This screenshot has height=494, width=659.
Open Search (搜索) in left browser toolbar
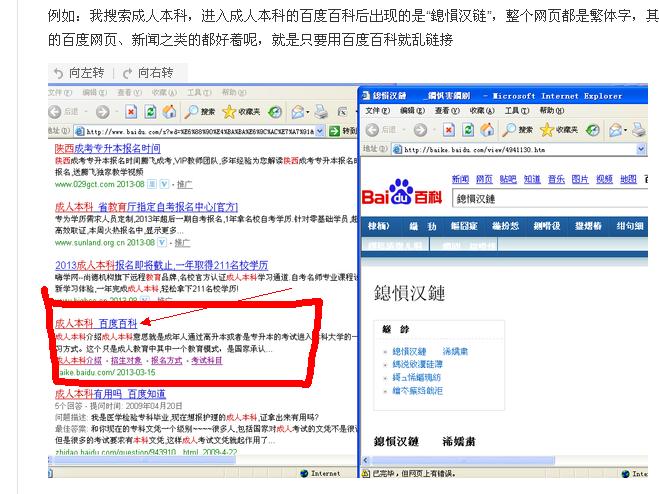coord(199,111)
